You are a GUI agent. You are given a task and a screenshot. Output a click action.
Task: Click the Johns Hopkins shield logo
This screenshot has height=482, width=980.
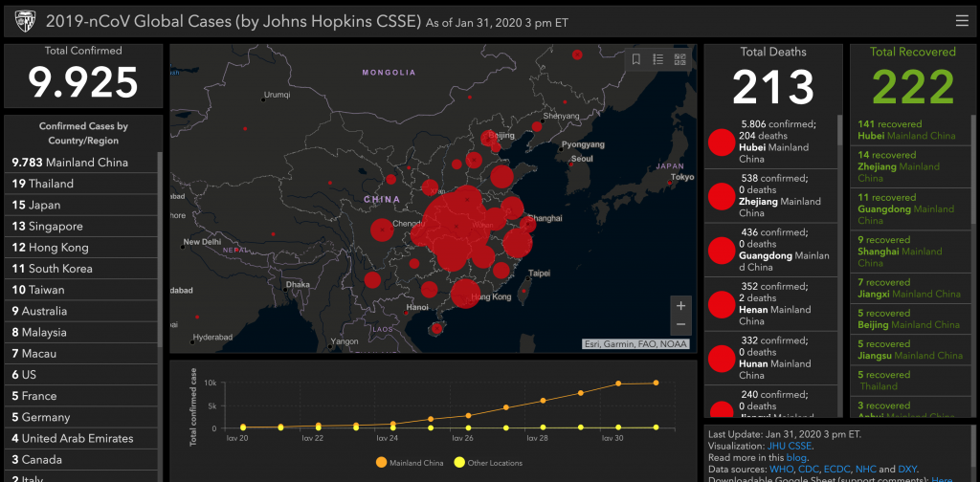click(x=23, y=20)
